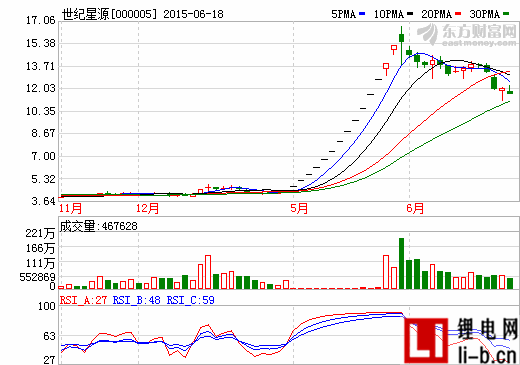Click the 11月 time axis marker

70,209
